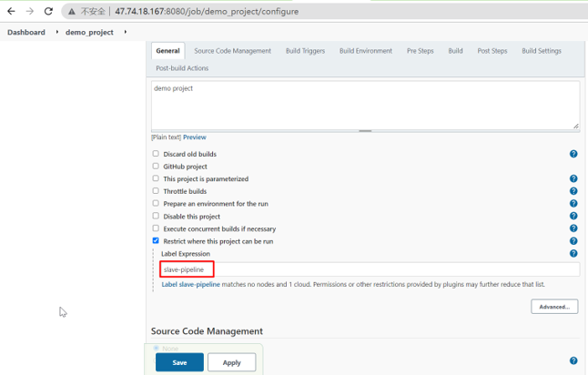Open the Label slave-pipeline link

(x=191, y=284)
